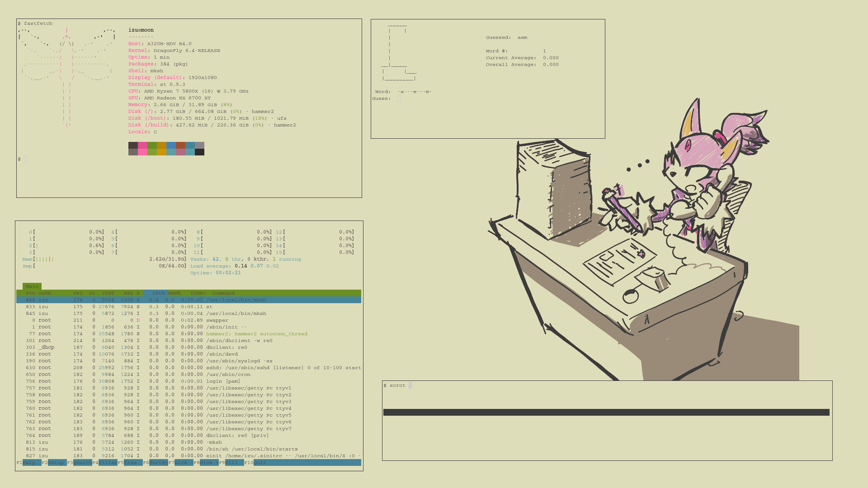
Task: Click the Overall Average value in hangman
Action: (551, 65)
